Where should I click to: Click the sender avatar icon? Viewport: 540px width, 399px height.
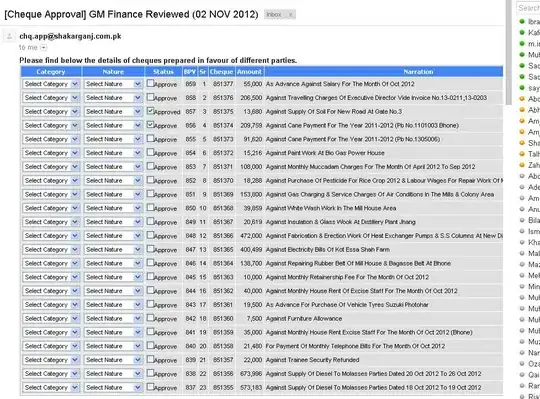[9, 36]
